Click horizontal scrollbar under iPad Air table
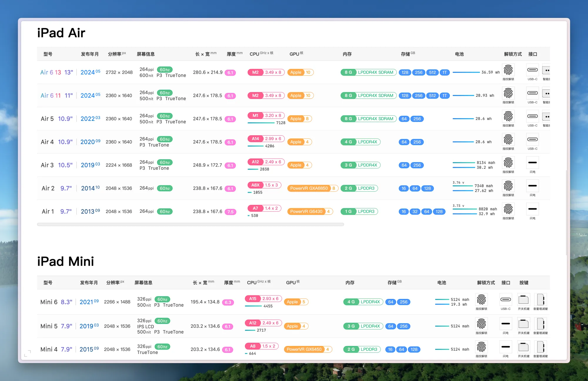588x381 pixels. coord(191,224)
